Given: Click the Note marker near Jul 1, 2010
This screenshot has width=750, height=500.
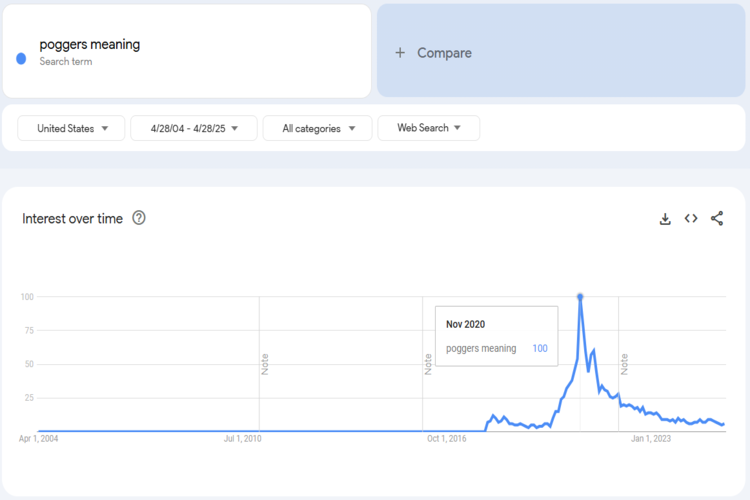Looking at the screenshot, I should pyautogui.click(x=265, y=365).
